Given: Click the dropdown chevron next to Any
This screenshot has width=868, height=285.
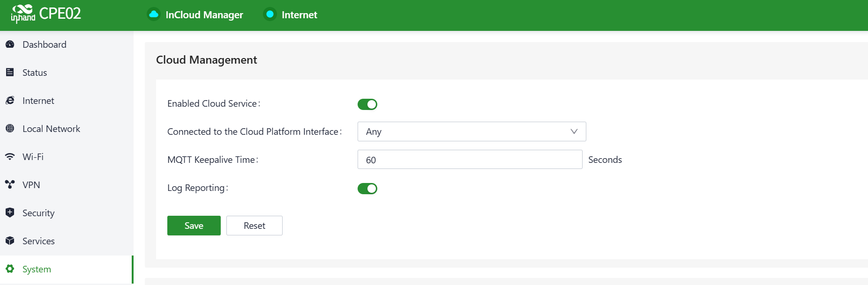Looking at the screenshot, I should pos(574,132).
